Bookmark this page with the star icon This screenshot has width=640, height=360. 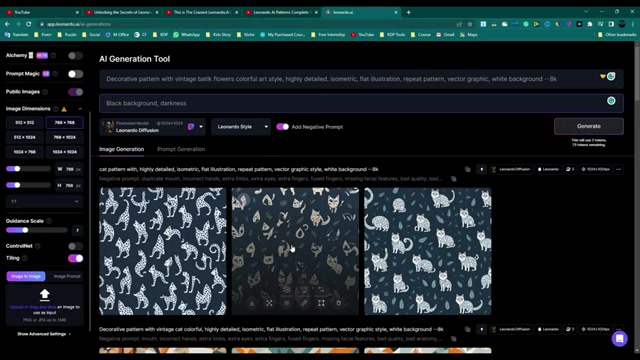(470, 24)
